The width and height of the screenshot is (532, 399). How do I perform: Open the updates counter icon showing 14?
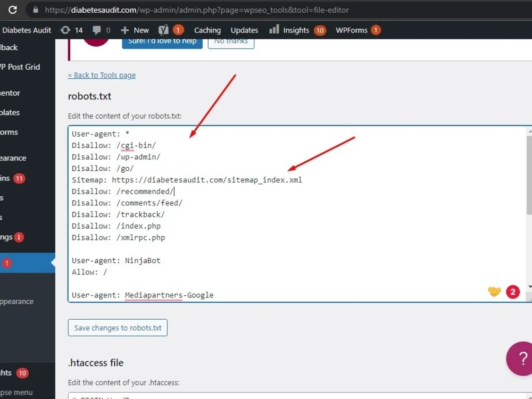pos(65,30)
